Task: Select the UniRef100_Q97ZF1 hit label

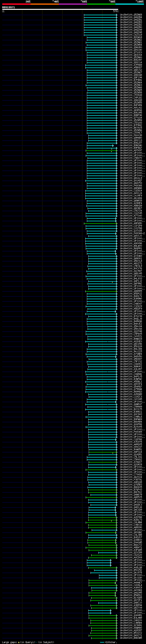Action: [x=131, y=600]
